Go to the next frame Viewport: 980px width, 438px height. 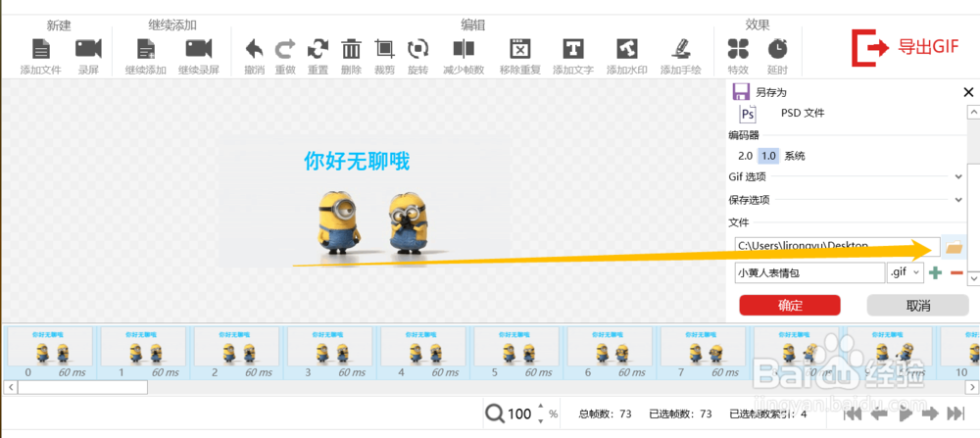[931, 414]
